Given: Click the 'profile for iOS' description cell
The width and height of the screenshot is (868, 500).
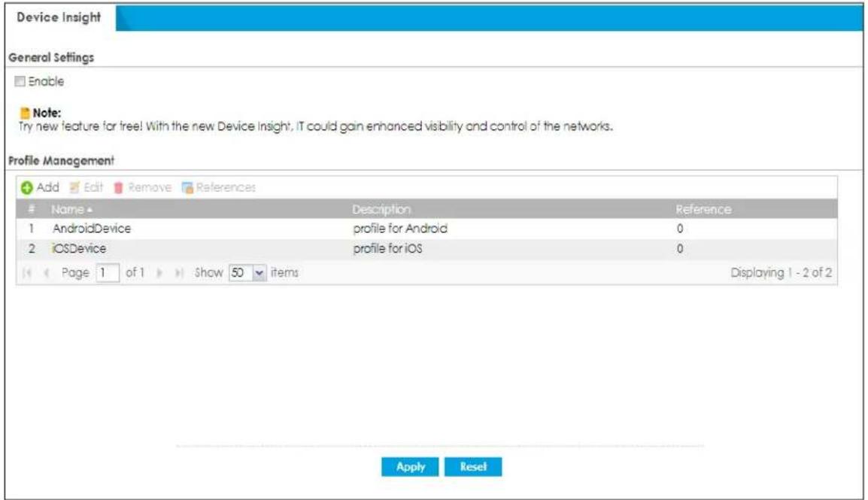Looking at the screenshot, I should [x=387, y=248].
